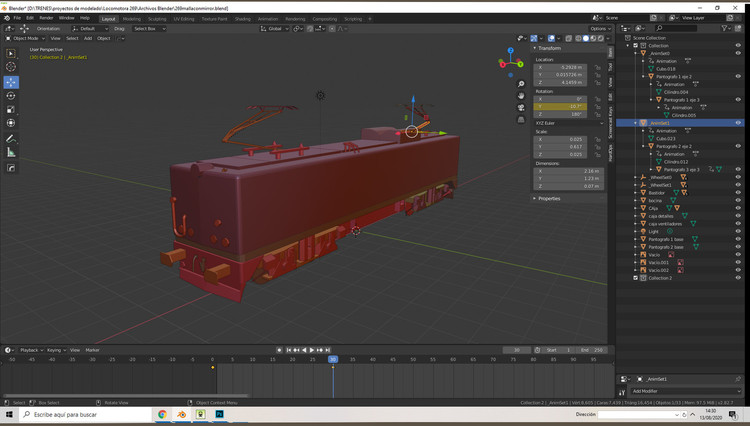Jump to first frame in timeline
Viewport: 750px width, 426px height.
click(x=288, y=350)
